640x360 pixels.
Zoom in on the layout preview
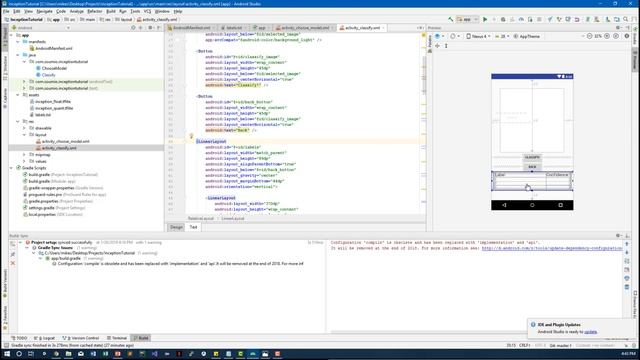point(607,36)
